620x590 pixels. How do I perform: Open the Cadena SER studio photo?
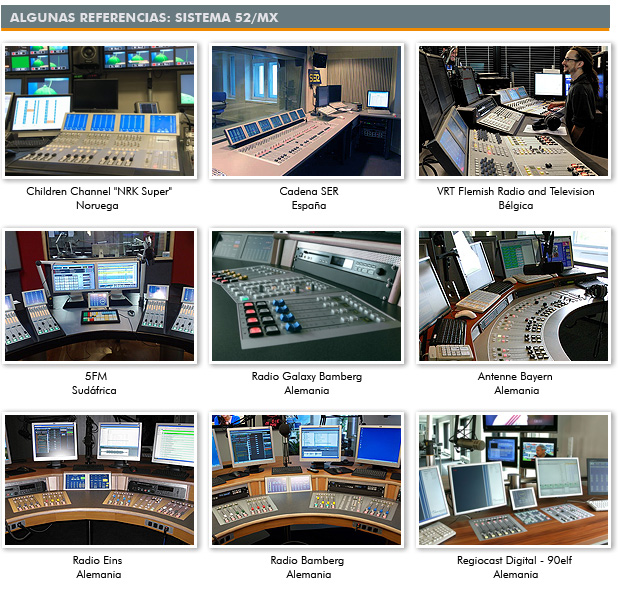tap(307, 111)
